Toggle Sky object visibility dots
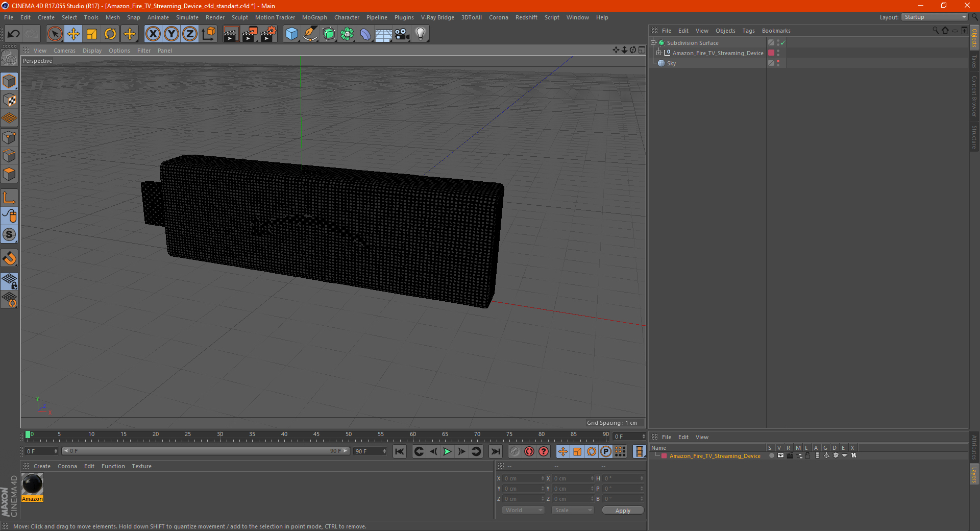 [x=778, y=63]
